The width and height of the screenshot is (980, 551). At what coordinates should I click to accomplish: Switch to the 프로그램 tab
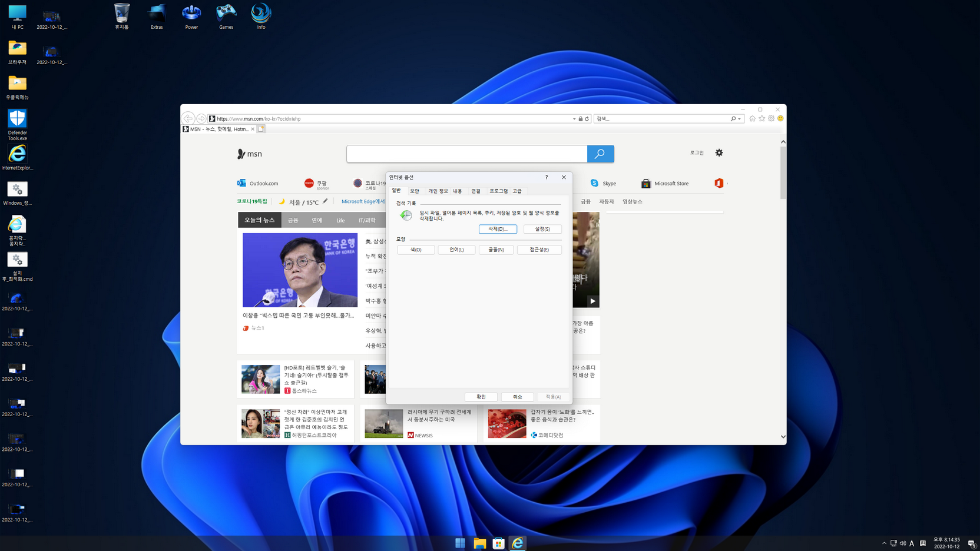pos(498,191)
